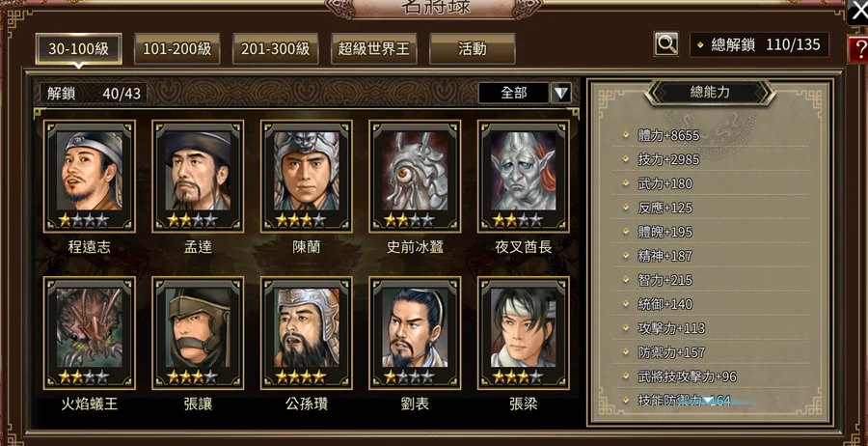Open the red question mark help icon
The image size is (868, 446).
coord(858,51)
